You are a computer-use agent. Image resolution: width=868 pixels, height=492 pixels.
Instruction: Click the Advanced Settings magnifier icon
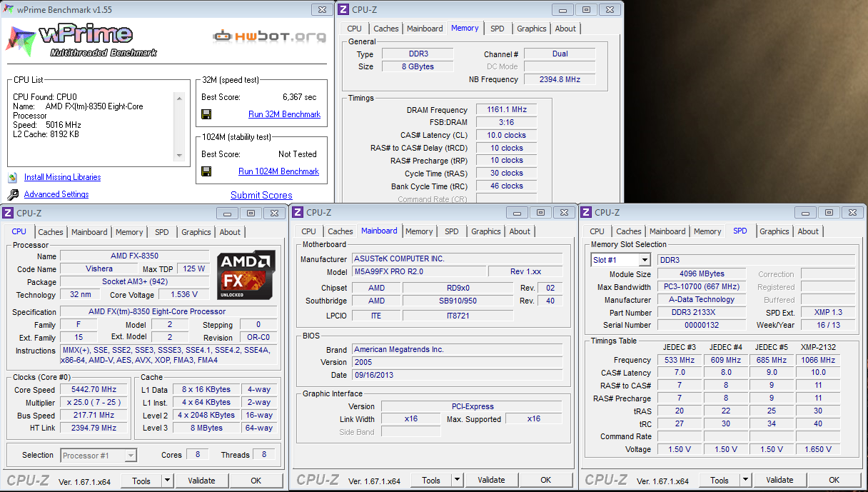[13, 194]
